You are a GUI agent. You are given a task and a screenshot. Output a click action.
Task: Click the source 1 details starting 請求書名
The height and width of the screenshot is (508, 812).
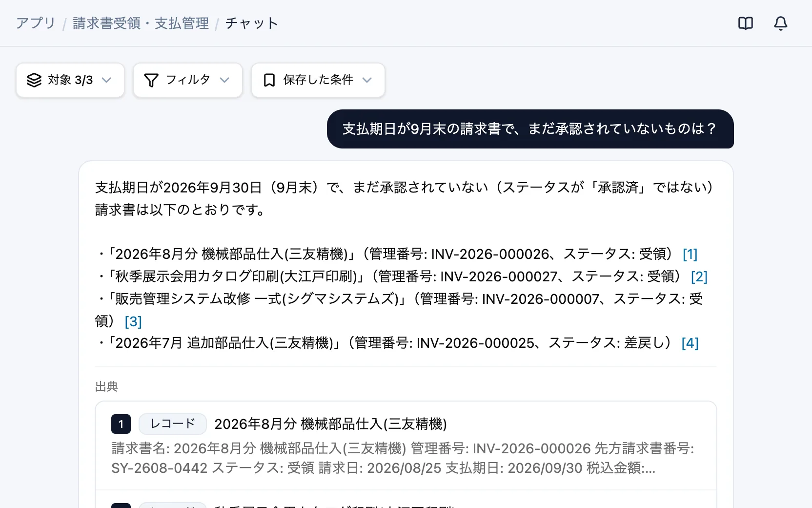(x=403, y=458)
